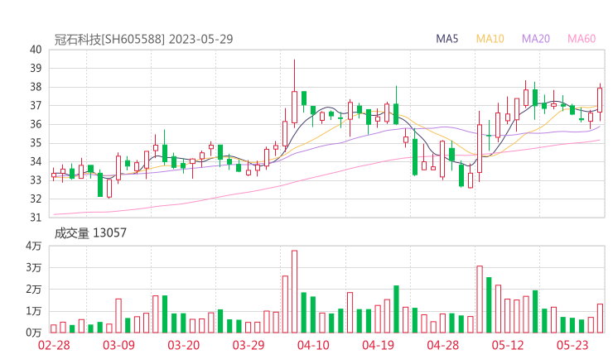Click the 3万 volume axis label

(x=34, y=268)
